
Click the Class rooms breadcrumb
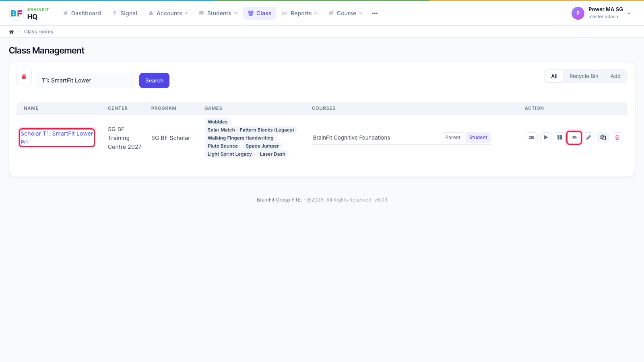[39, 32]
